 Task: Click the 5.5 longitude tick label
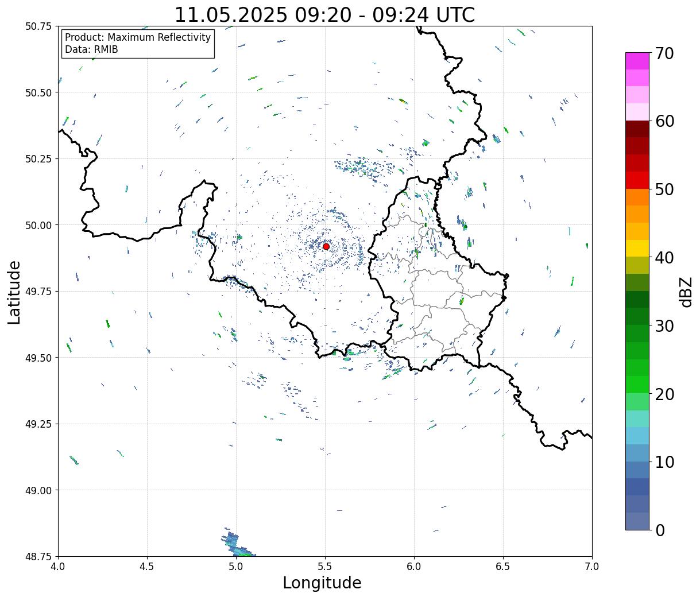(x=325, y=566)
